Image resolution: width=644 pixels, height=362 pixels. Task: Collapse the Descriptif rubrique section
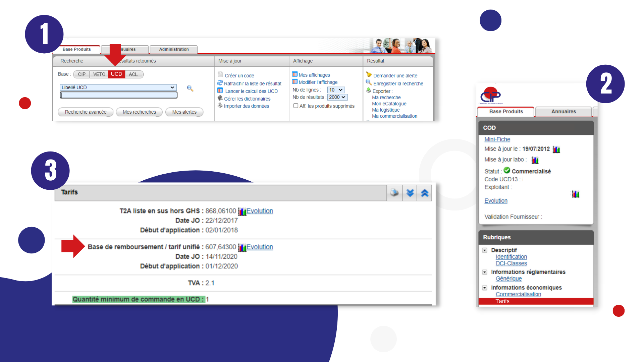pos(485,250)
